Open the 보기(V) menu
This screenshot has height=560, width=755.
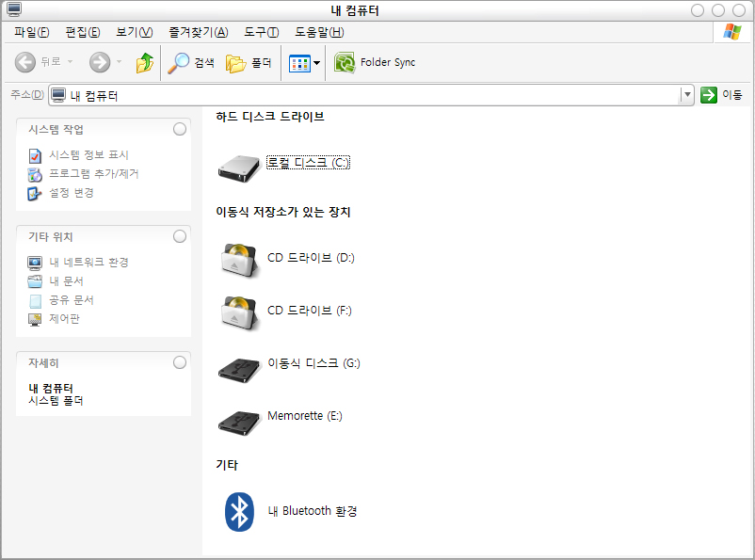click(x=135, y=32)
